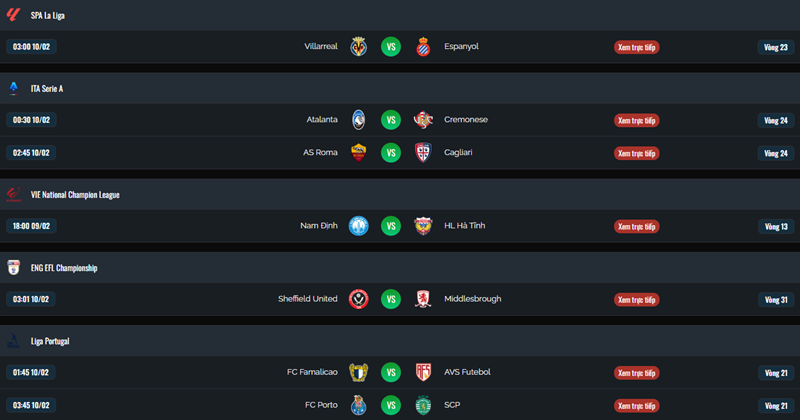
Task: Click the AS Roma club crest
Action: 359,153
